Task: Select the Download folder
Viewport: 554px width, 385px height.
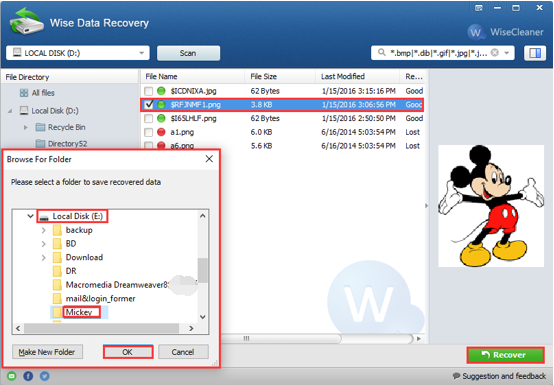Action: point(84,257)
